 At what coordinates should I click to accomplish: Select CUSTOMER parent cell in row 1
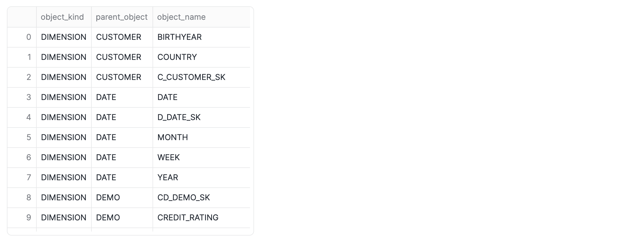(x=122, y=57)
